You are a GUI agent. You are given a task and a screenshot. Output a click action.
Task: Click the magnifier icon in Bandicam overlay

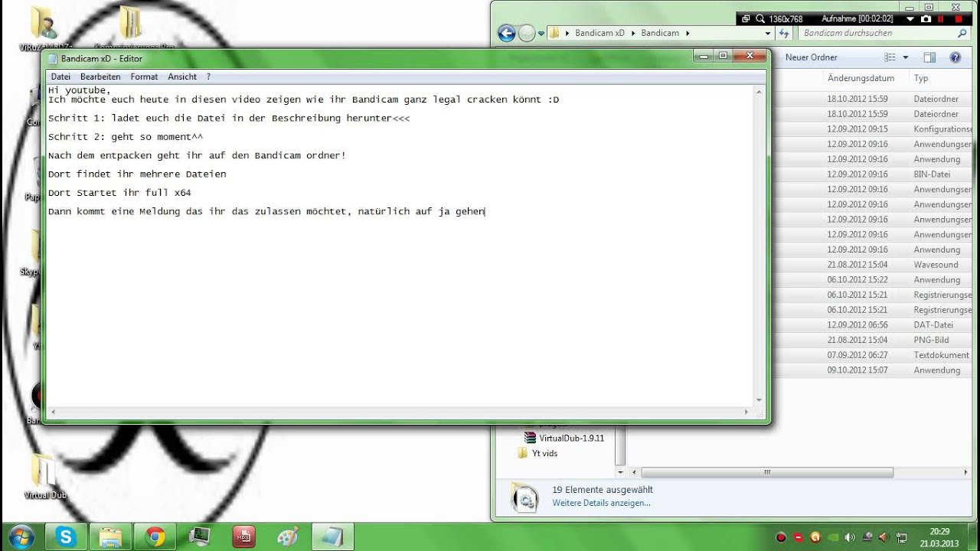click(760, 18)
